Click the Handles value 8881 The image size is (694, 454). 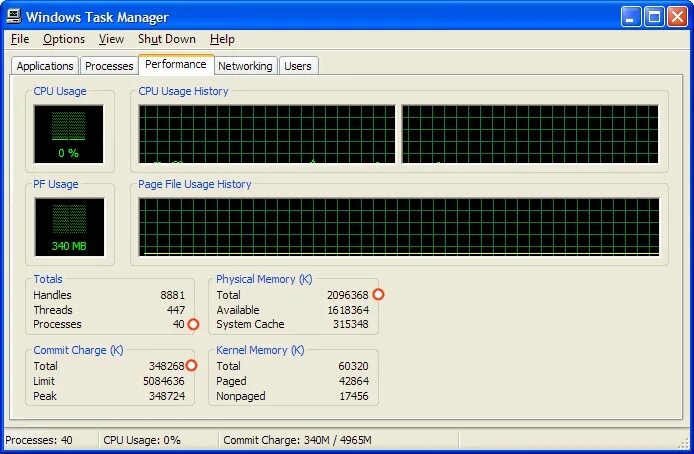pyautogui.click(x=173, y=295)
